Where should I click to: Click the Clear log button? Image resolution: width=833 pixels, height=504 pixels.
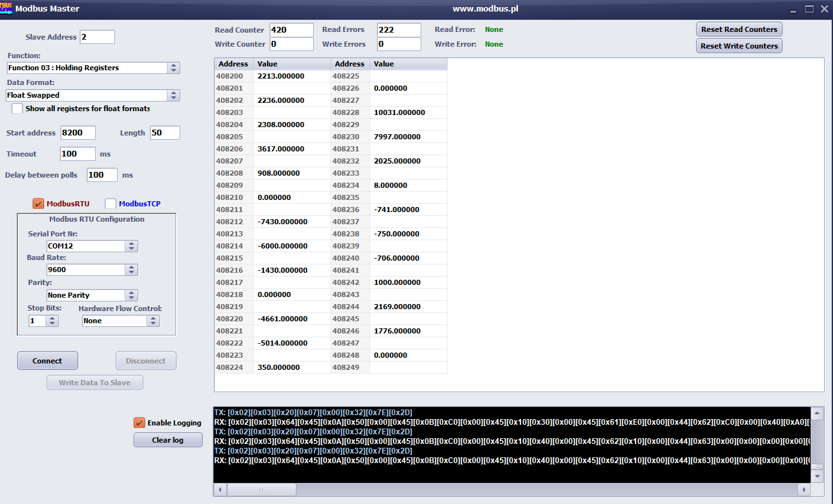168,440
